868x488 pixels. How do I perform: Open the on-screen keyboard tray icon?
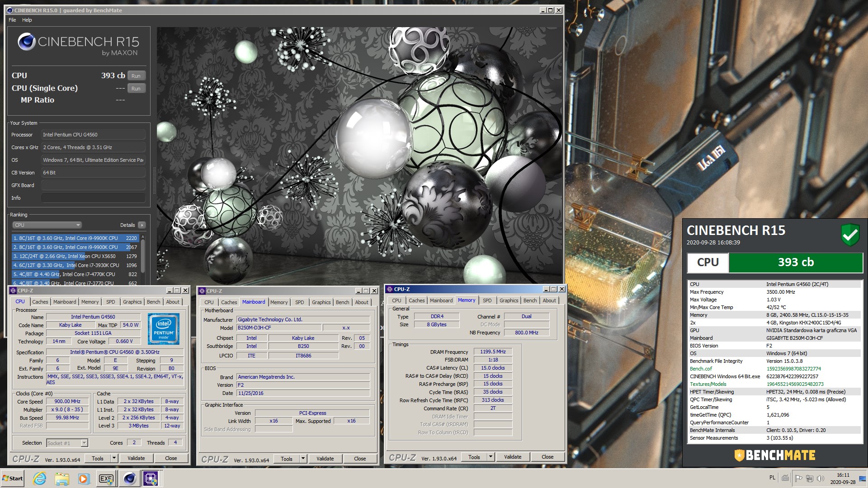[785, 478]
